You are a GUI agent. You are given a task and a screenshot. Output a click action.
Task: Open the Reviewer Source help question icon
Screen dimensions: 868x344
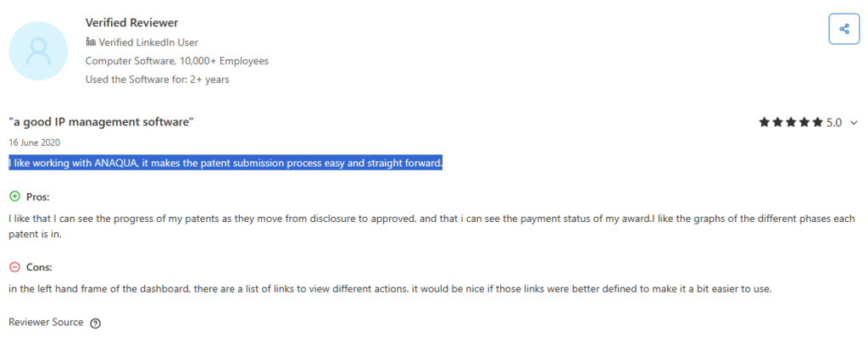coord(95,323)
